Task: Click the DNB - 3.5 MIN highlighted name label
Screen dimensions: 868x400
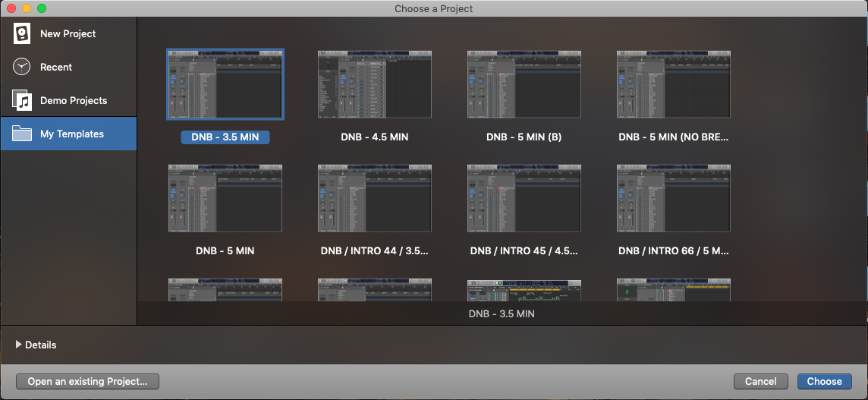Action: click(x=225, y=137)
